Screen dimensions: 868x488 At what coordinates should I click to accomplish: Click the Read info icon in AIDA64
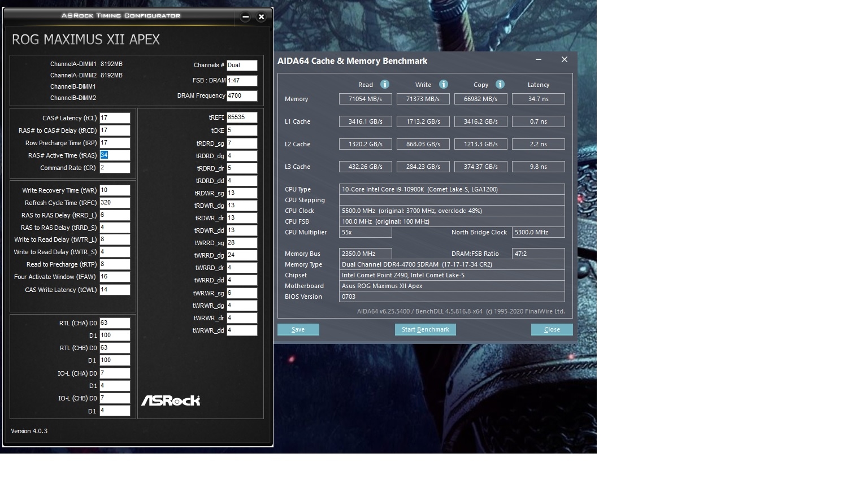[x=385, y=84]
